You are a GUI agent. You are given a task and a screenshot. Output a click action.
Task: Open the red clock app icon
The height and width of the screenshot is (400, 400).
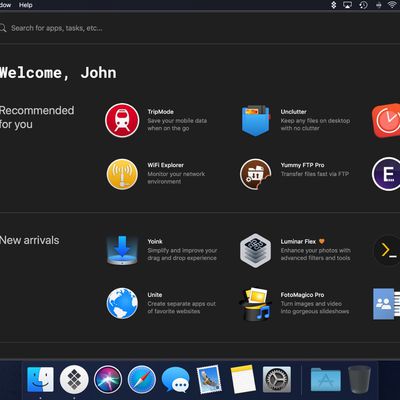387,120
